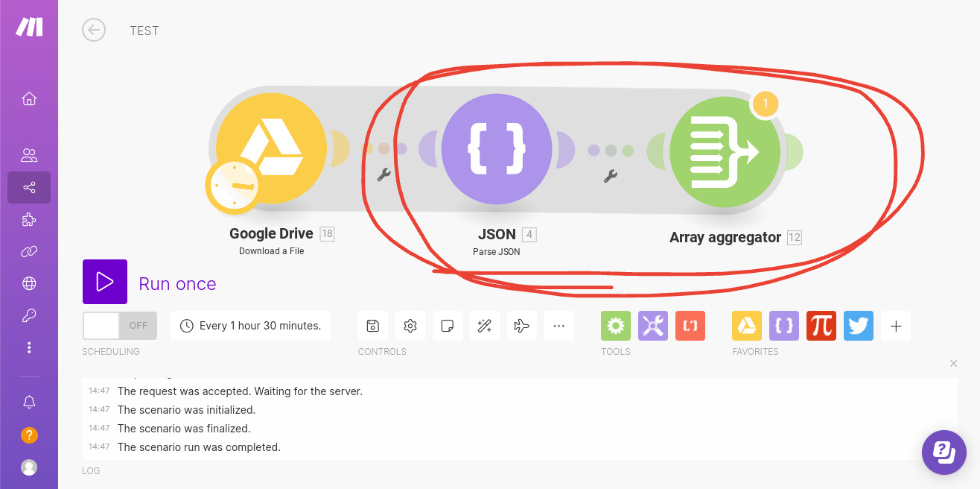Image resolution: width=980 pixels, height=489 pixels.
Task: Click log entry 'The scenario run was completed.'
Action: [x=199, y=447]
